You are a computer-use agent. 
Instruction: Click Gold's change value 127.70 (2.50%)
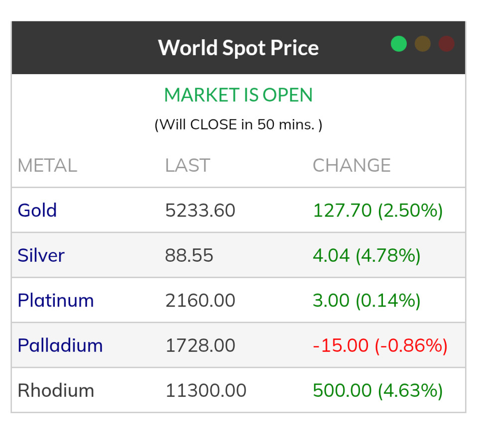click(x=377, y=211)
